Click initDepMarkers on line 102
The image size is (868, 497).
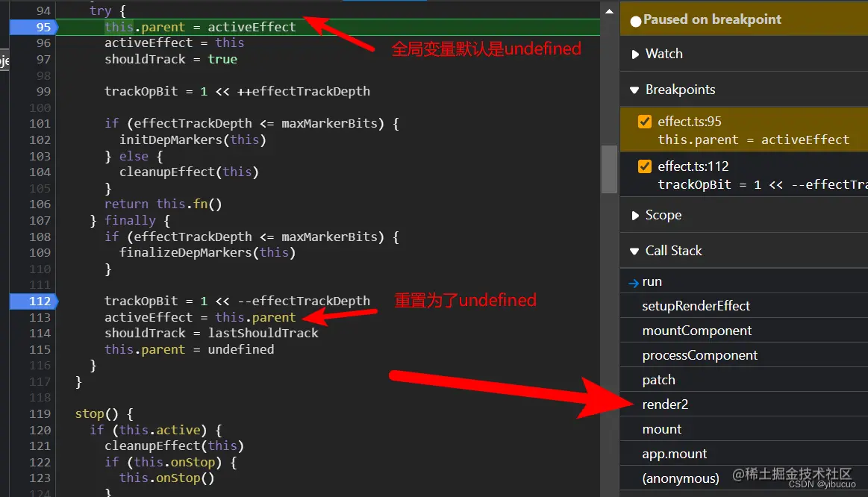coord(170,140)
